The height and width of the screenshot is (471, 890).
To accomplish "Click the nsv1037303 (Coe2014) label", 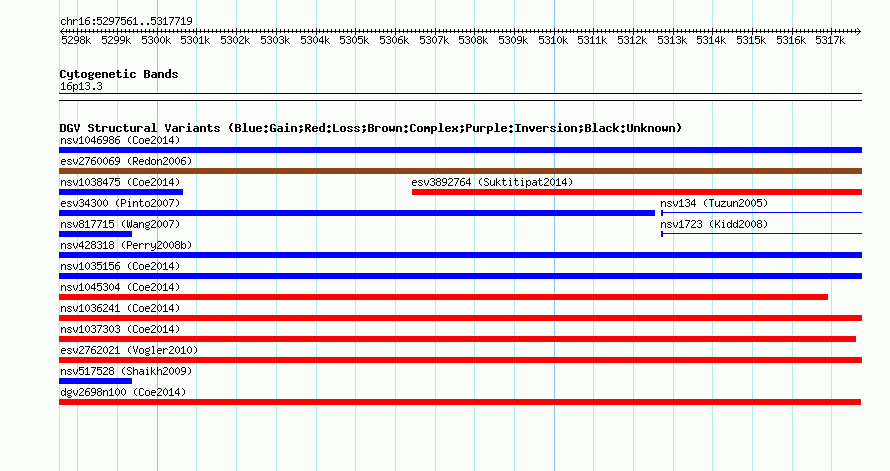I will (120, 329).
